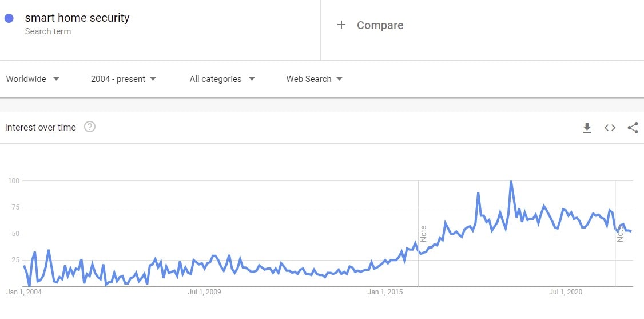Click the Jul 1, 2020 axis label
644x319 pixels.
(566, 292)
